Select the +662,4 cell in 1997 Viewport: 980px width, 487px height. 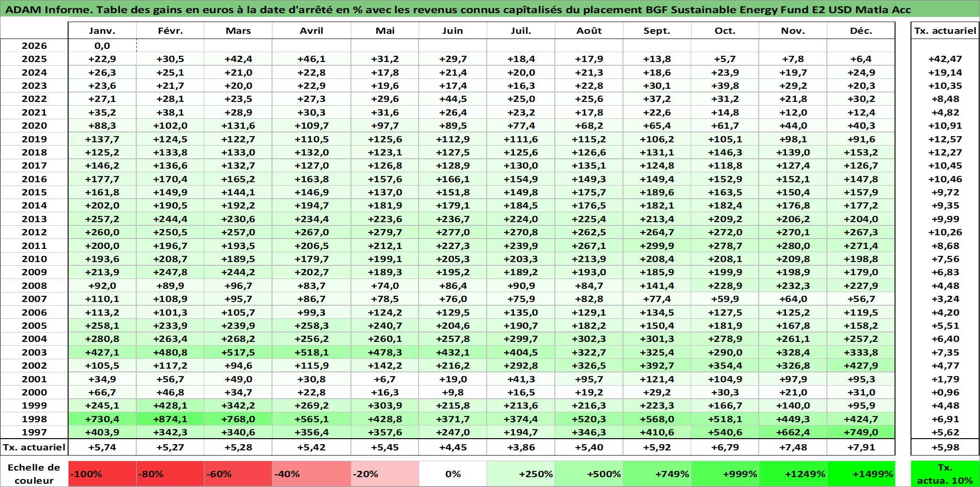(x=793, y=432)
